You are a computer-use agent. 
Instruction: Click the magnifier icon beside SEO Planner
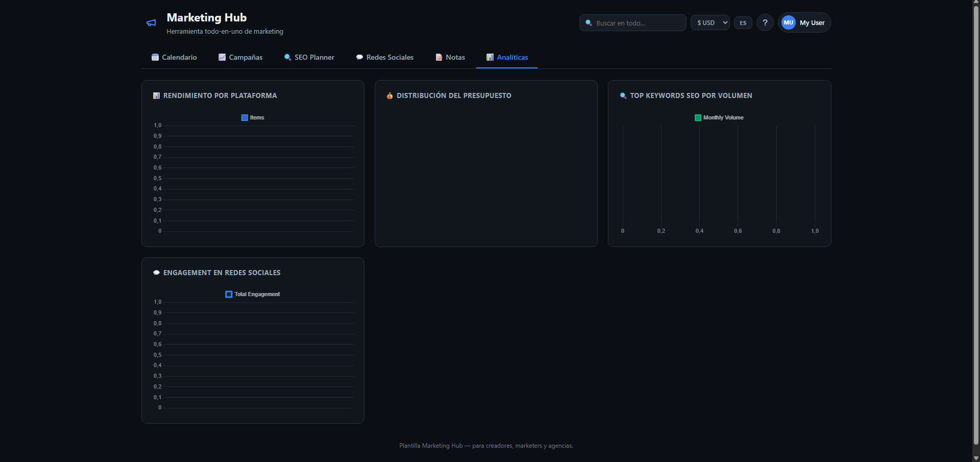pyautogui.click(x=288, y=57)
